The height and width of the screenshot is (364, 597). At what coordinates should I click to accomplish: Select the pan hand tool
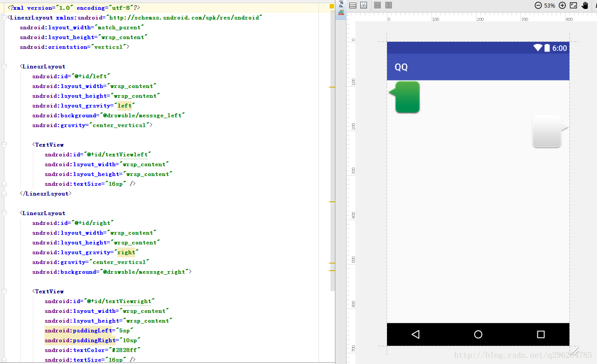(x=585, y=5)
